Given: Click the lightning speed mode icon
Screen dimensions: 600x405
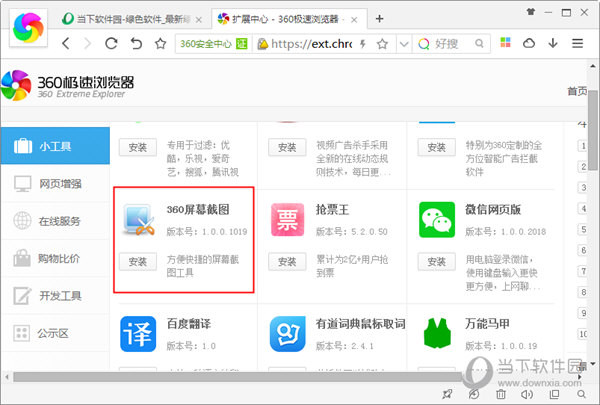Looking at the screenshot, I should (363, 44).
